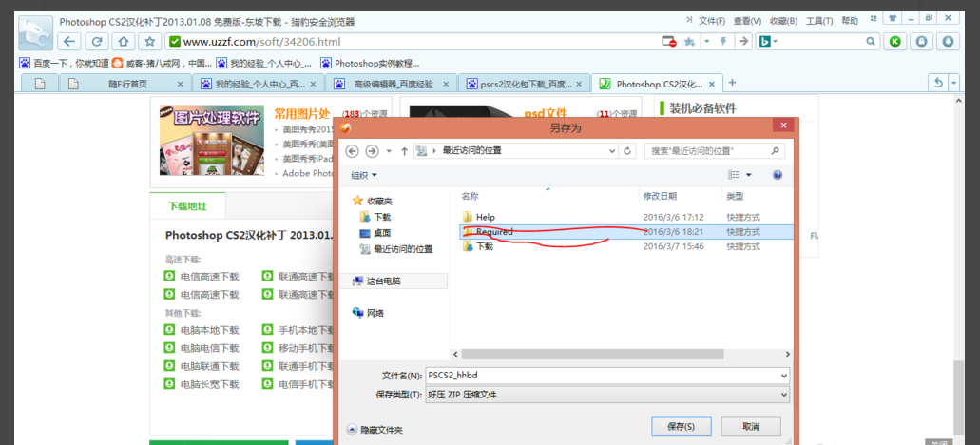Expand the address path dropdown in Save As
Screen dimensions: 980x445
612,150
